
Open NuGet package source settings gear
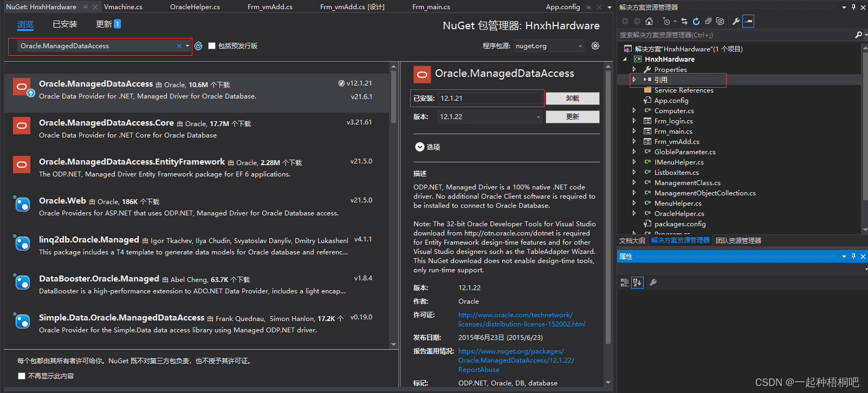tap(595, 46)
